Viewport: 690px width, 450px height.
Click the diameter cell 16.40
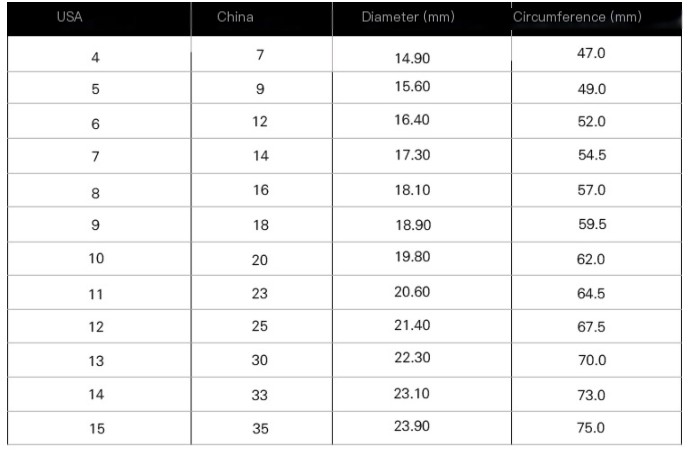[412, 121]
